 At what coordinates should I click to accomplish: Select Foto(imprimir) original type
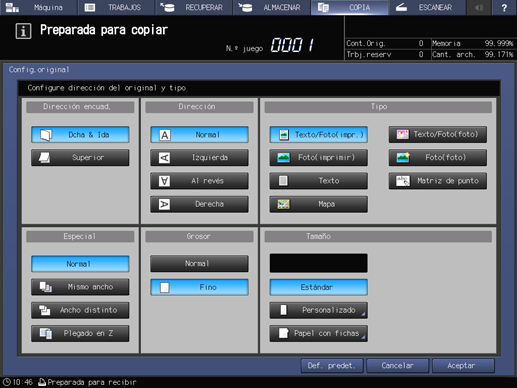point(318,157)
